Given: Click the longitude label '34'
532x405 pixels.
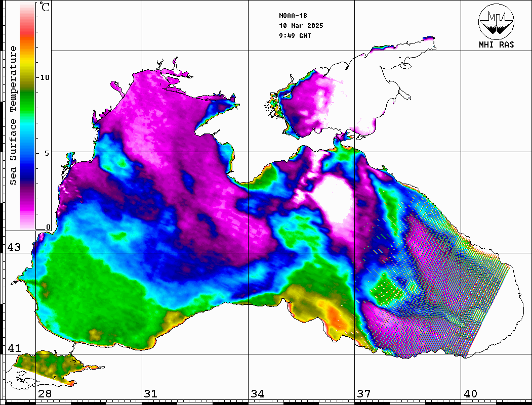Looking at the screenshot, I should click(x=257, y=394).
